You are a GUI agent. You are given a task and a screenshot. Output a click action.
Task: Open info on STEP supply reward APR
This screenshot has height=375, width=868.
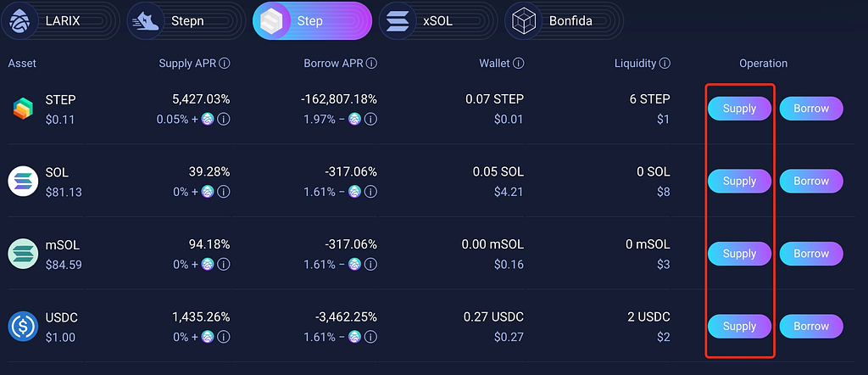224,119
